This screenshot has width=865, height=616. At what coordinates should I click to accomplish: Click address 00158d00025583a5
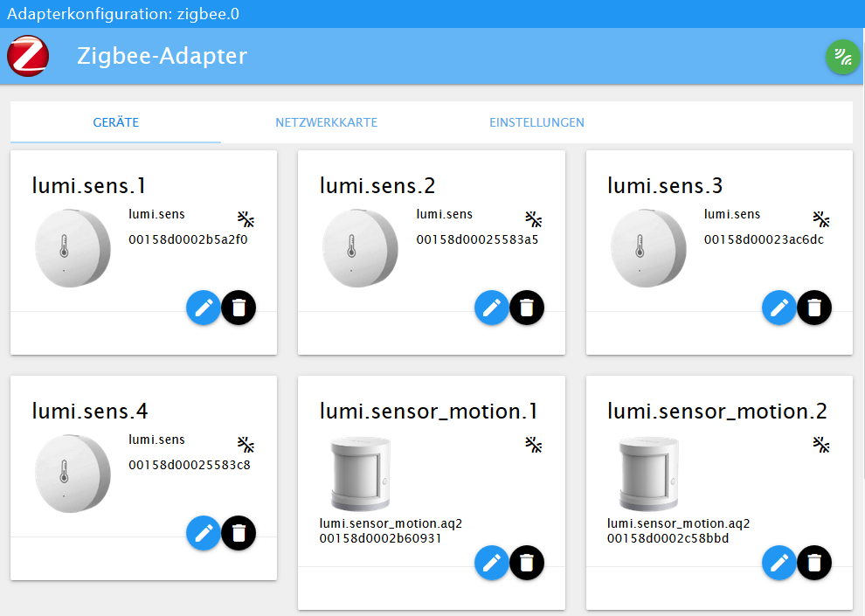click(477, 239)
